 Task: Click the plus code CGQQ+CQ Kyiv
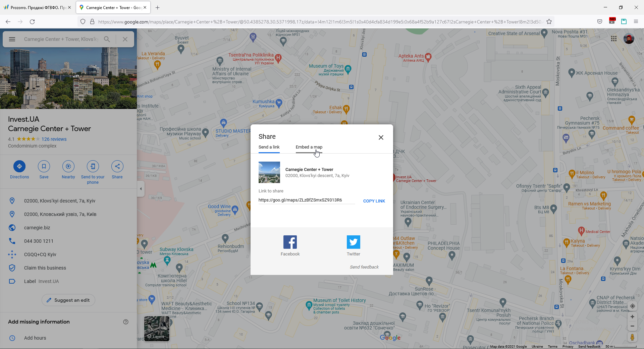pos(68,254)
